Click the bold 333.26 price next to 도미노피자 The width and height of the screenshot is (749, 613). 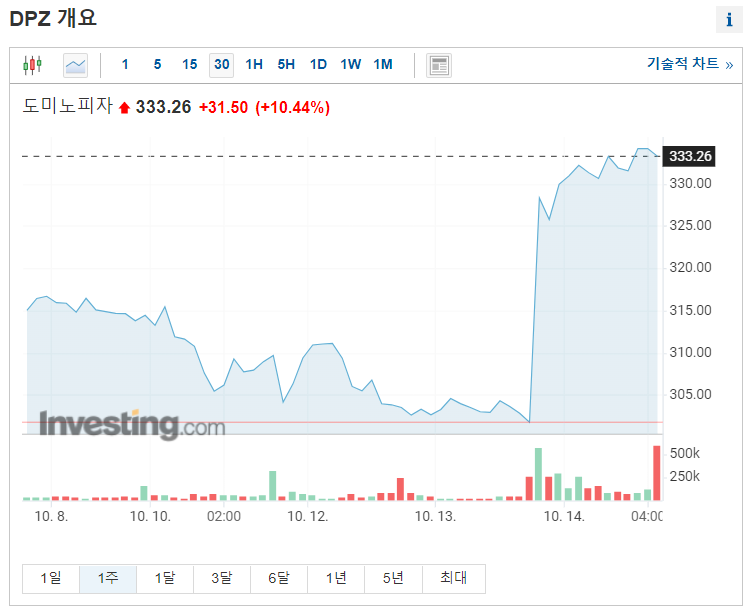point(163,108)
